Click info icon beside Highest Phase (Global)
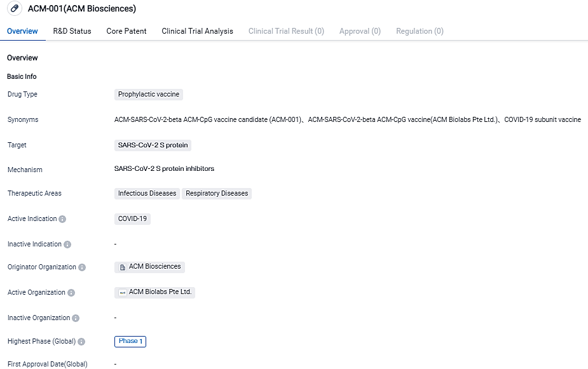The image size is (588, 369). point(81,342)
